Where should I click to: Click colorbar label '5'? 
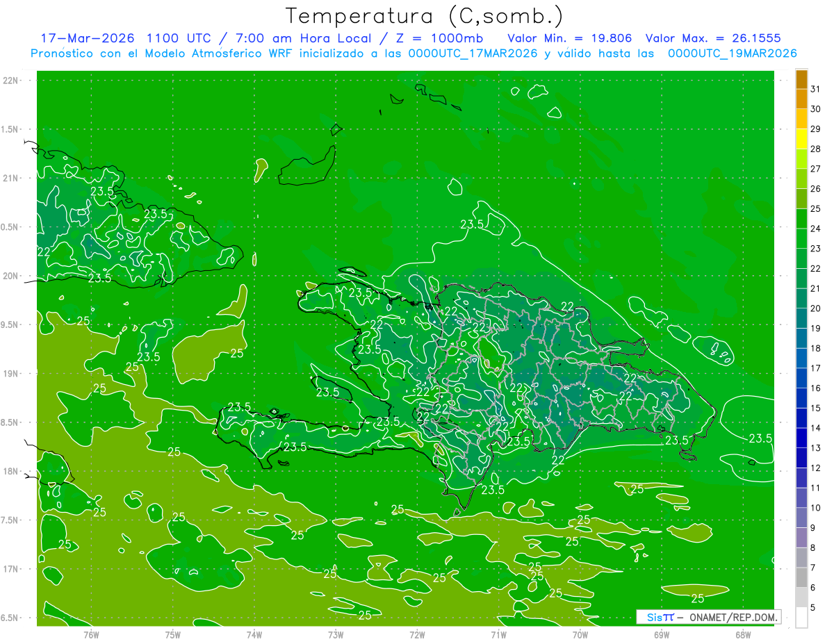coord(813,608)
